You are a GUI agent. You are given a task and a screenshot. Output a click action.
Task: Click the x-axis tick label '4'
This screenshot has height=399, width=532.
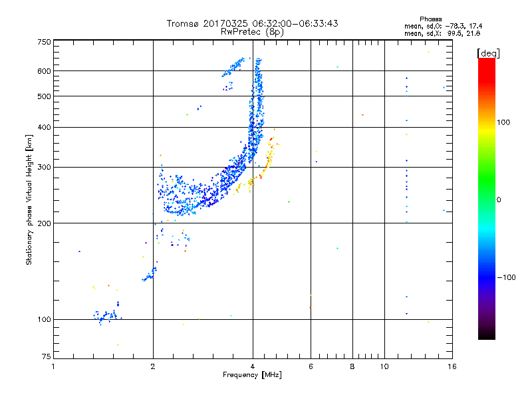[253, 366]
